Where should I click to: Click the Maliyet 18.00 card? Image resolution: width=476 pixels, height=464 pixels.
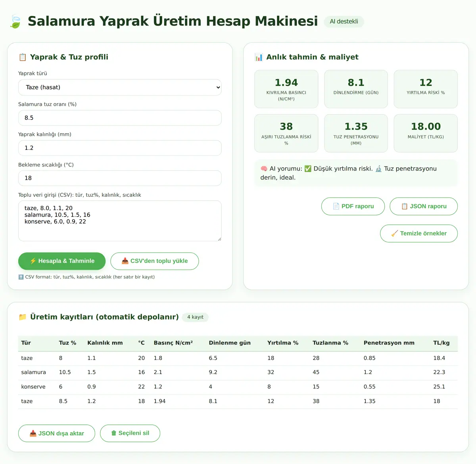pyautogui.click(x=426, y=133)
